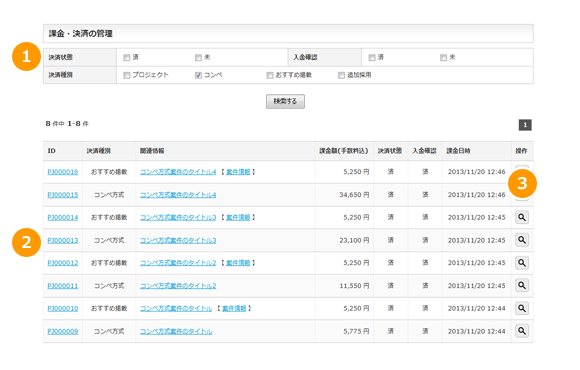This screenshot has height=370, width=580.
Task: Open title link コンペ方式案件のタイトル2 in row PJ000011
Action: 178,286
